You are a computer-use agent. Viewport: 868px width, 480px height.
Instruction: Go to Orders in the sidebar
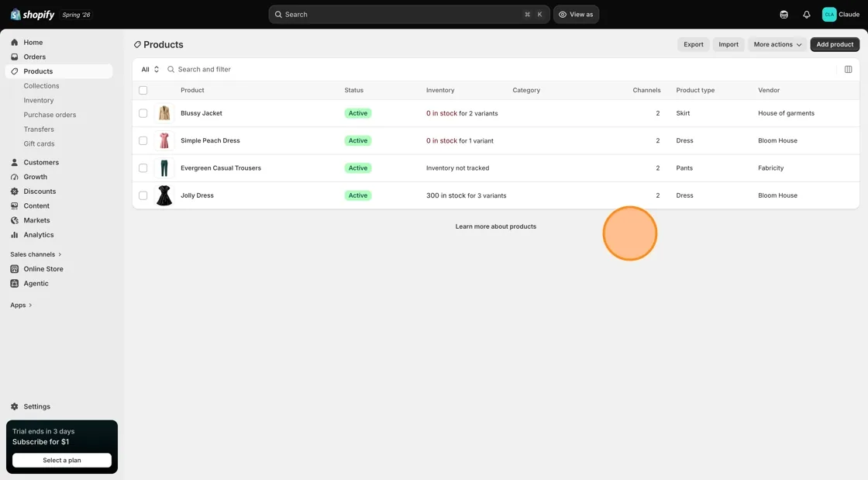click(x=34, y=57)
